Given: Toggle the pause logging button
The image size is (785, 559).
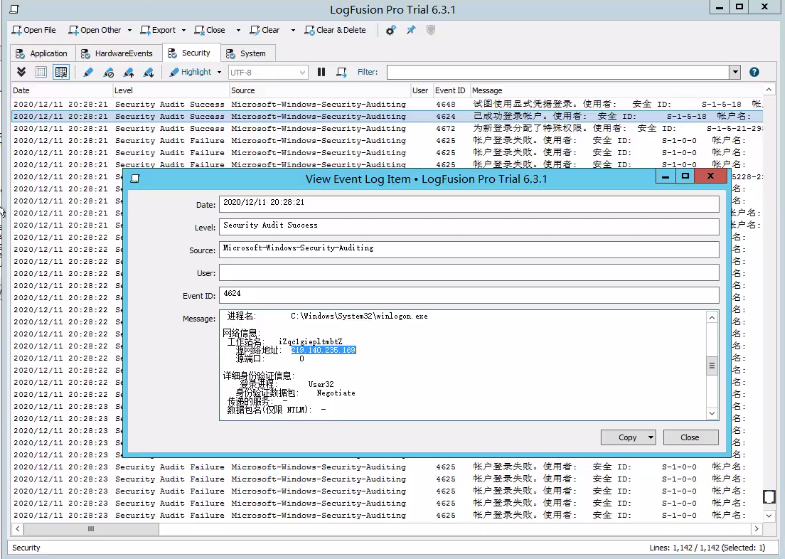Looking at the screenshot, I should pyautogui.click(x=321, y=72).
